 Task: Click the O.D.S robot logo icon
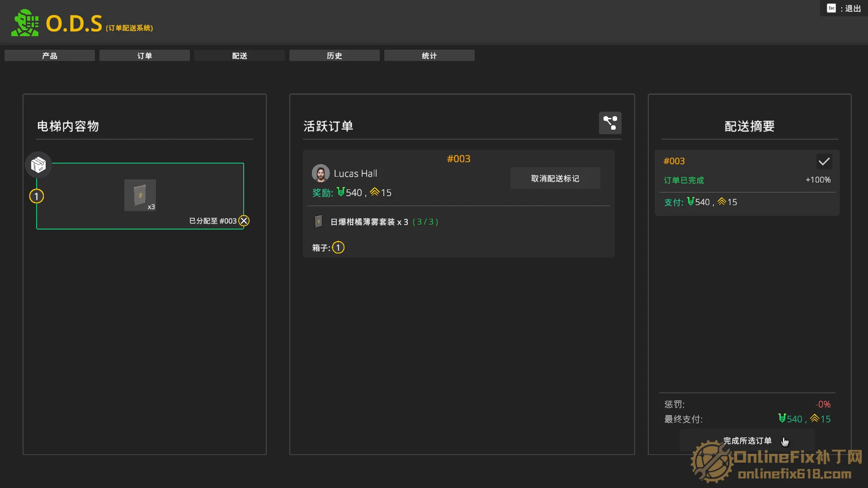(x=25, y=23)
